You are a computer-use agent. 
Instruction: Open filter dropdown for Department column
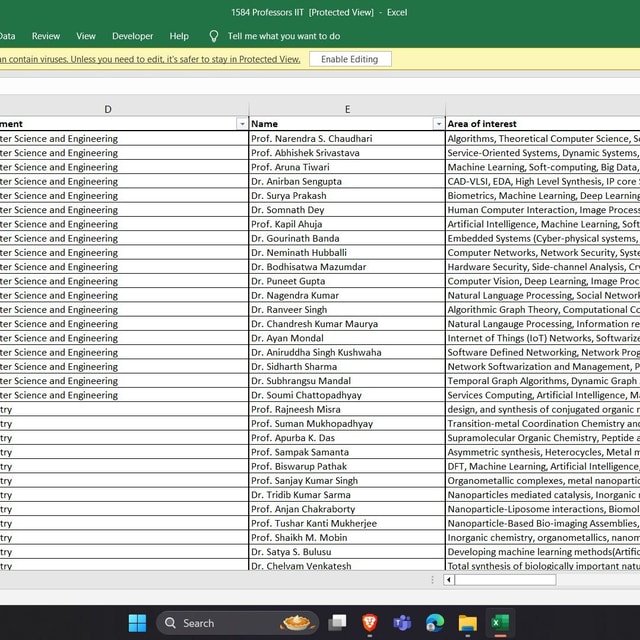[x=241, y=123]
